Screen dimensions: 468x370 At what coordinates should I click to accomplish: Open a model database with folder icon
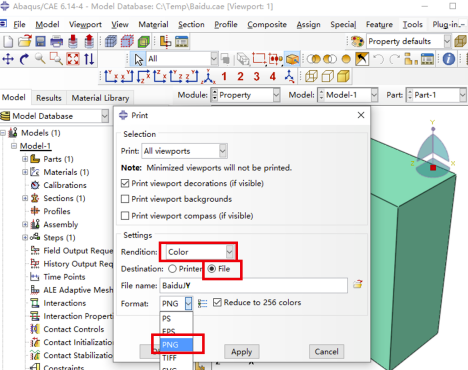point(25,42)
